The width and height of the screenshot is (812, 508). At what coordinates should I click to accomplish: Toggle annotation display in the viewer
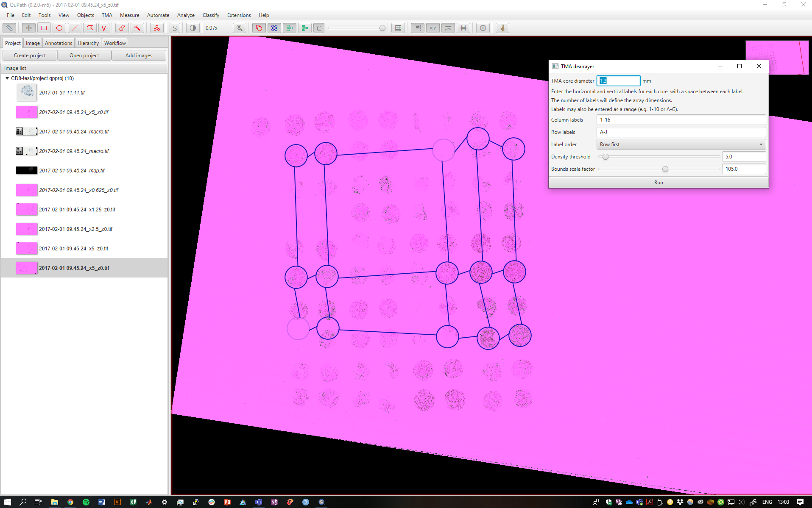click(259, 28)
